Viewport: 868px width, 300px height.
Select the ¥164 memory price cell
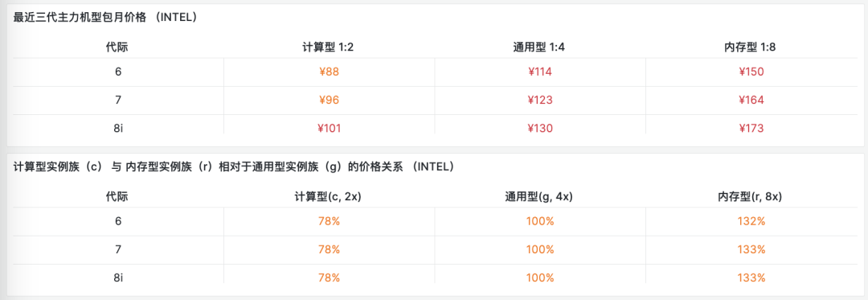coord(751,101)
